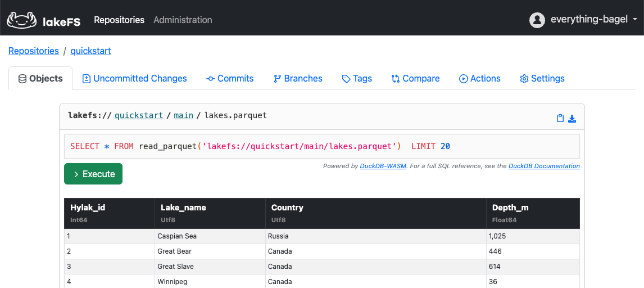Select the Actions tab

(x=479, y=79)
